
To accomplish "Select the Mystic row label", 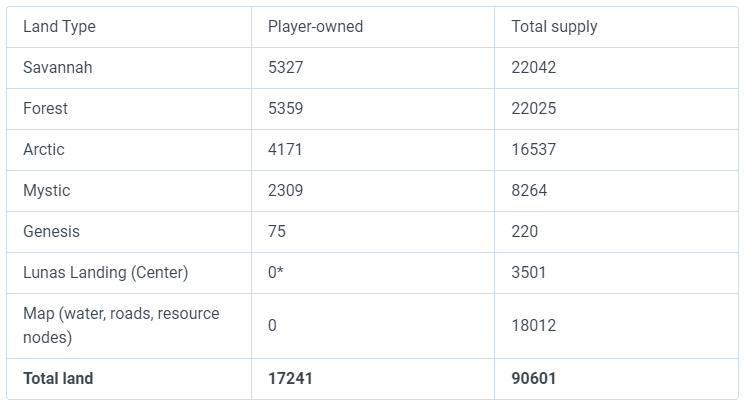I will coord(47,190).
